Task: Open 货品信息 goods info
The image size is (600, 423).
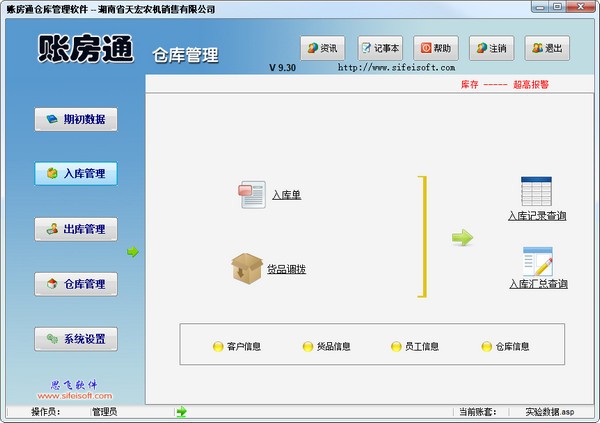Action: [x=326, y=347]
